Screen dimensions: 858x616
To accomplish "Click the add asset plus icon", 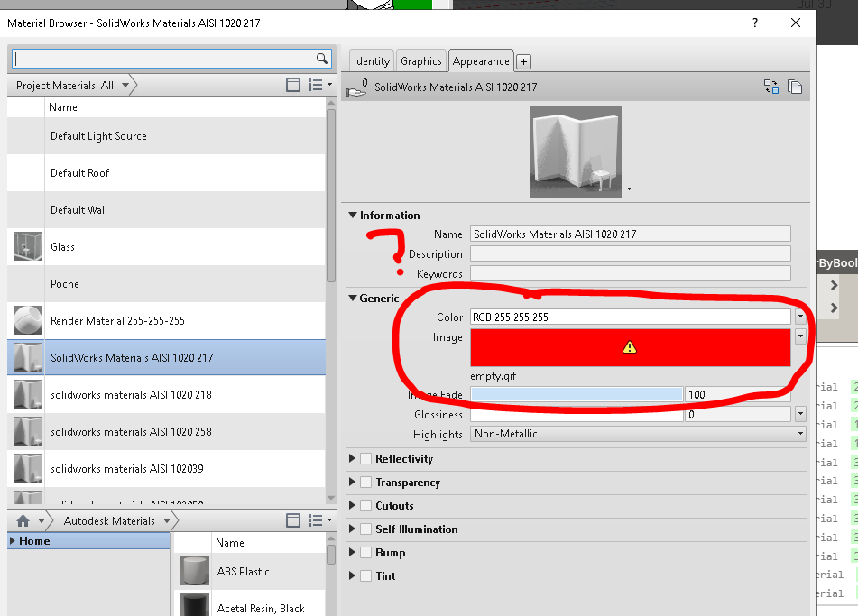I will [x=523, y=62].
